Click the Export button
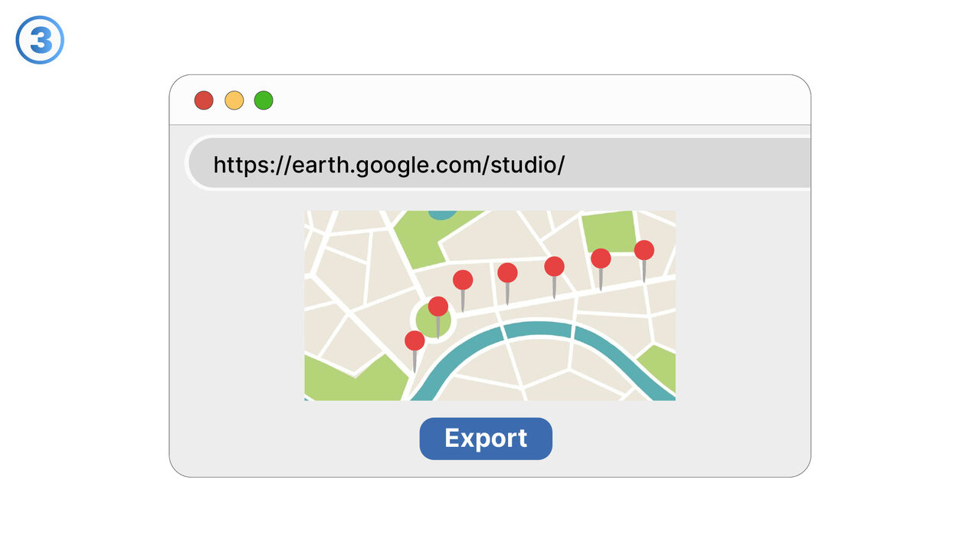This screenshot has height=552, width=980. [x=486, y=439]
